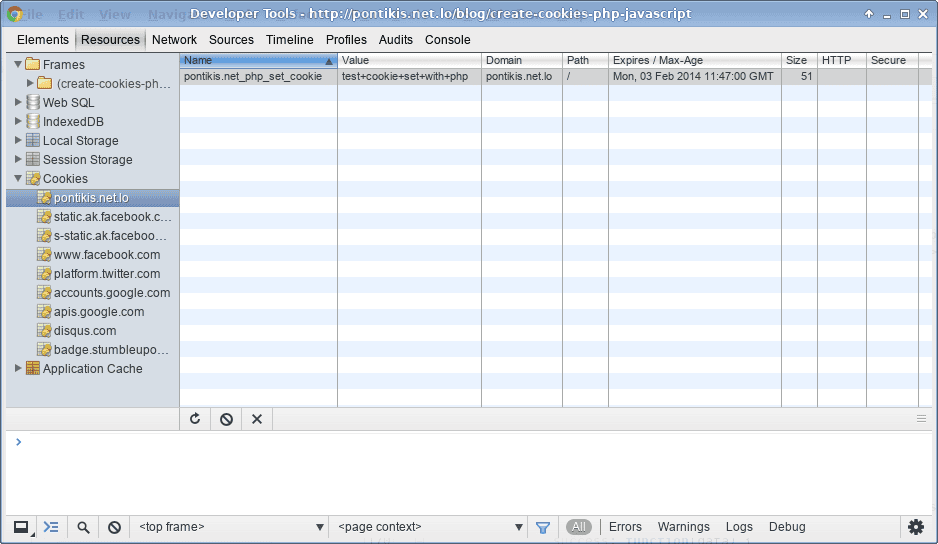Refresh the cookies table
Image resolution: width=938 pixels, height=544 pixels.
point(195,419)
